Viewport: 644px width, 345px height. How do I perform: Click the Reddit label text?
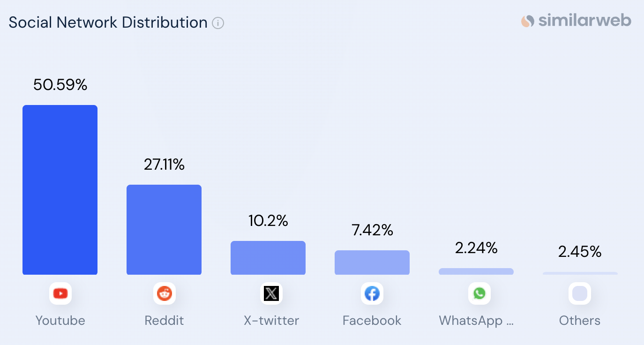[164, 321]
